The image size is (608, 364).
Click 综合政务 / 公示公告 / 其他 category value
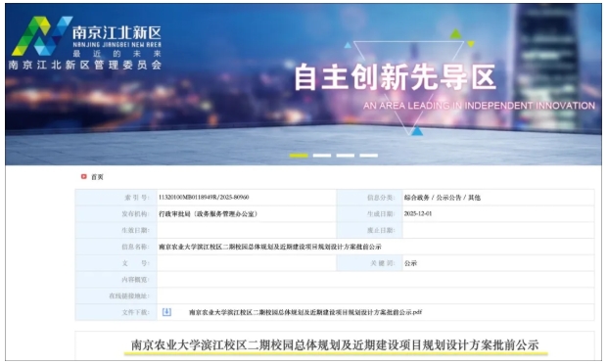tap(442, 198)
